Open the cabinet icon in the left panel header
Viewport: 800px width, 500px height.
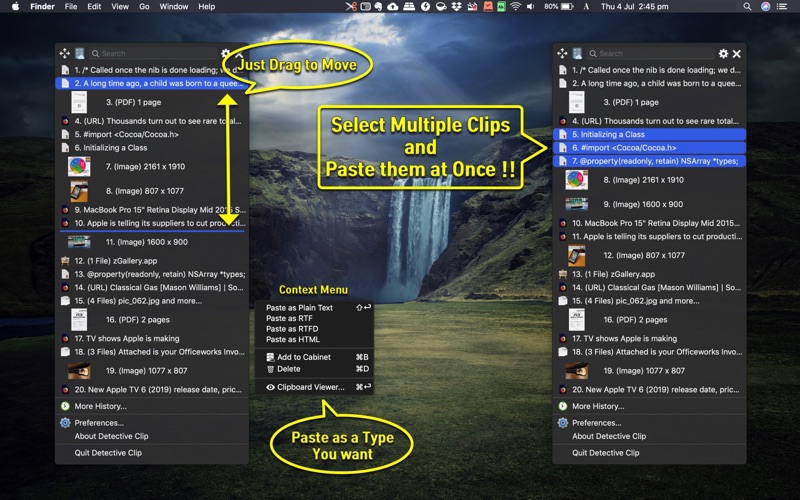pyautogui.click(x=80, y=54)
